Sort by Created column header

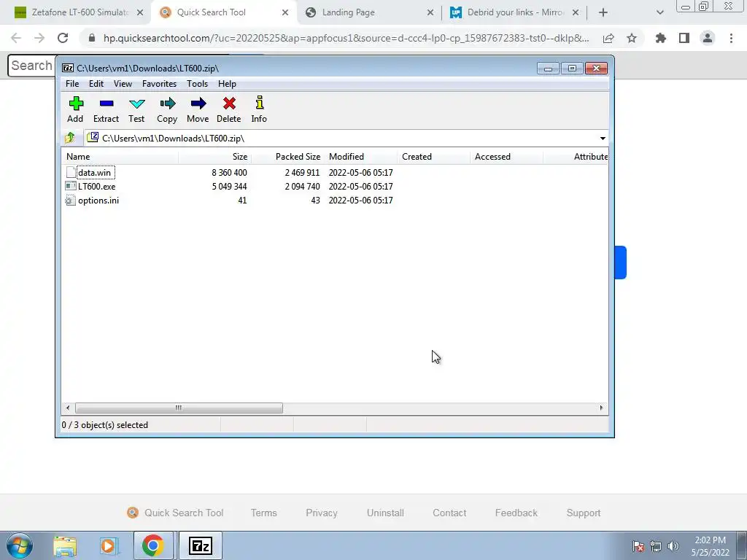434,157
